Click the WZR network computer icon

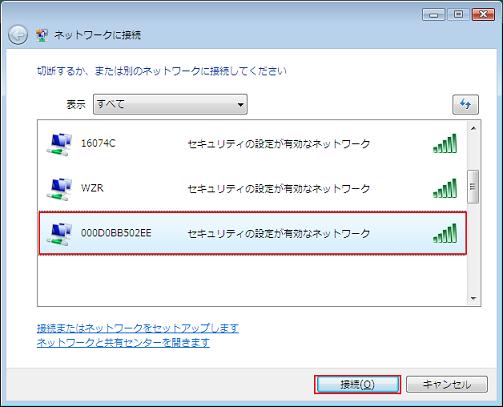pyautogui.click(x=59, y=189)
